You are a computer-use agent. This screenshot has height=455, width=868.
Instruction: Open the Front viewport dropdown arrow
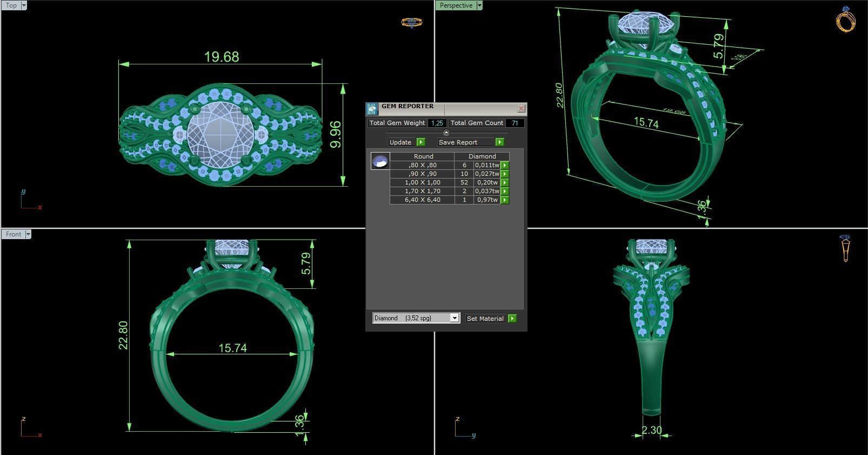coord(28,234)
